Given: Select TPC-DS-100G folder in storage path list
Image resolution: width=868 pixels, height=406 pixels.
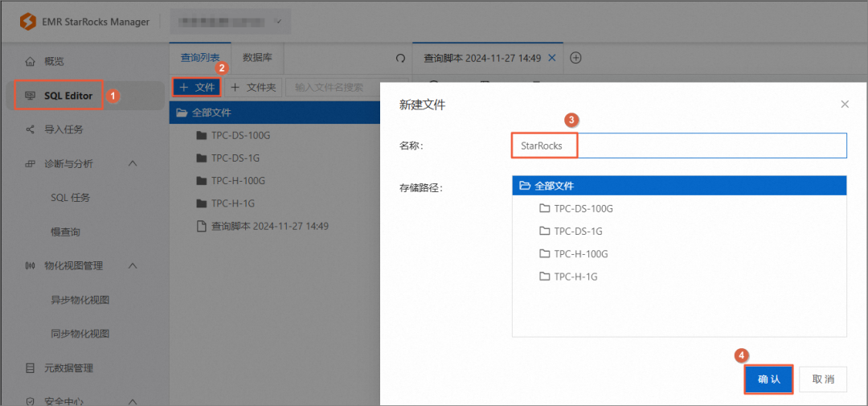Looking at the screenshot, I should coord(583,208).
